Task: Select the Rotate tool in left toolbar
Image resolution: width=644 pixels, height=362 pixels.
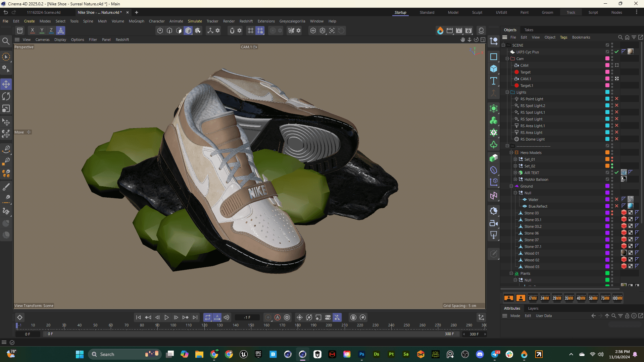Action: (6, 97)
